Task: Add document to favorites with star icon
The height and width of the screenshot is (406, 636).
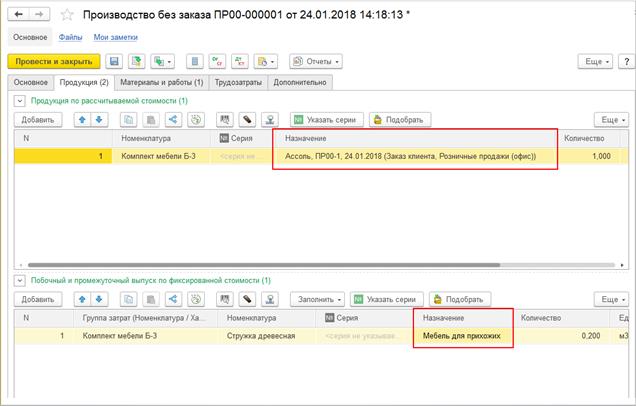Action: tap(67, 15)
